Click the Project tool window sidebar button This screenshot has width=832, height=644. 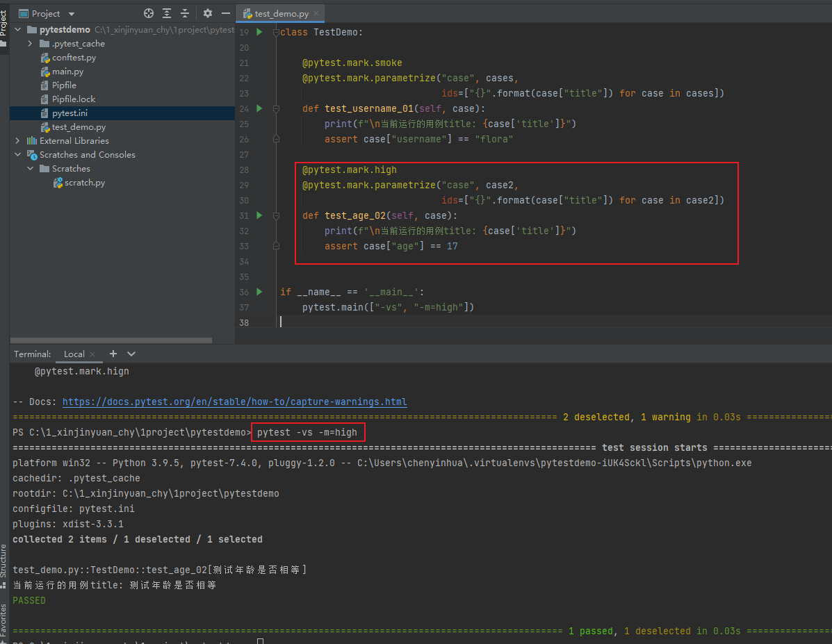point(6,21)
